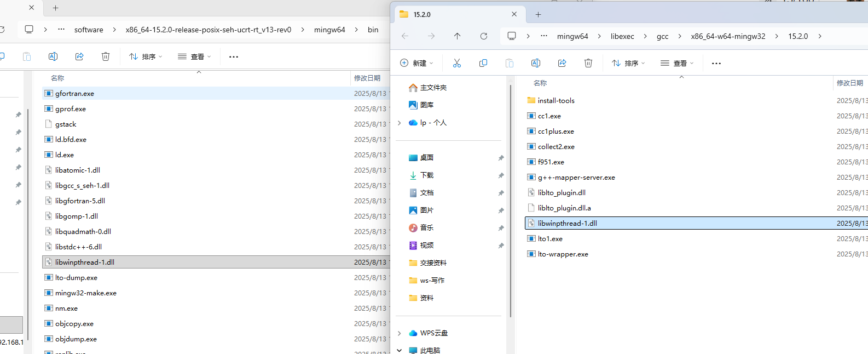This screenshot has width=868, height=354.
Task: Click the address bar ellipsis in the 15.2.0 window
Action: point(544,36)
